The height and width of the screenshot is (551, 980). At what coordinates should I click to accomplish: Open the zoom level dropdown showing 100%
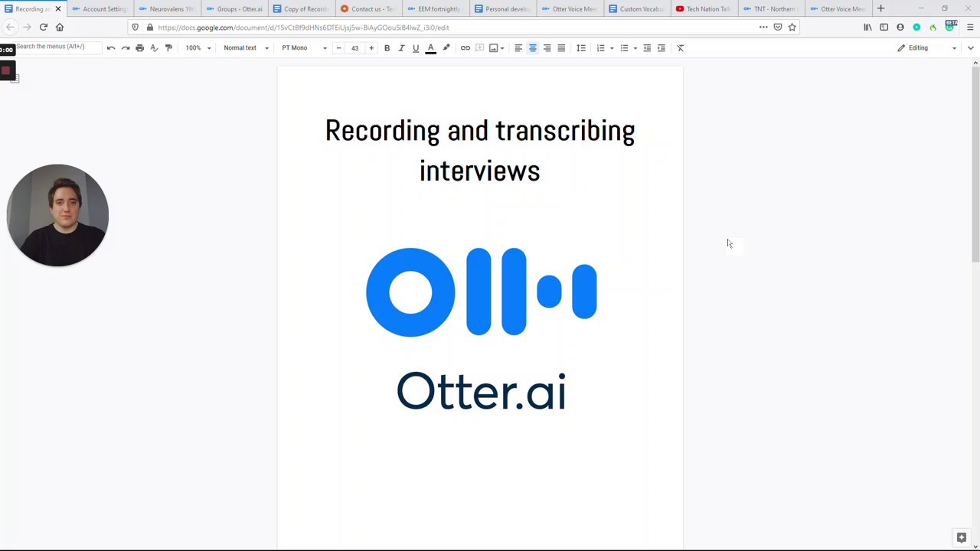[x=198, y=47]
